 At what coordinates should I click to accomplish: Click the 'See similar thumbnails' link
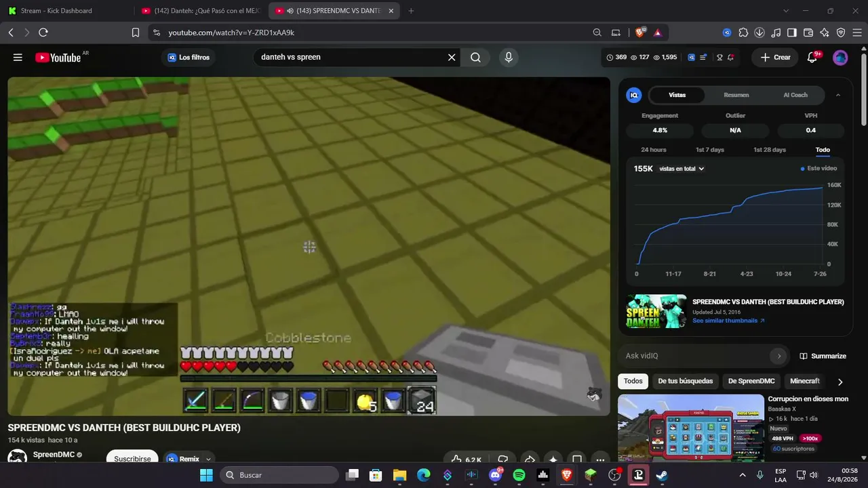728,321
